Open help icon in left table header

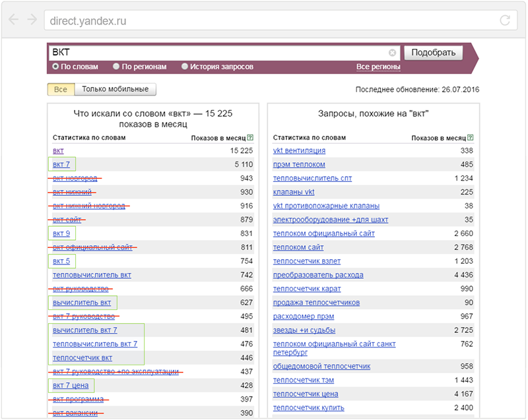tap(250, 138)
